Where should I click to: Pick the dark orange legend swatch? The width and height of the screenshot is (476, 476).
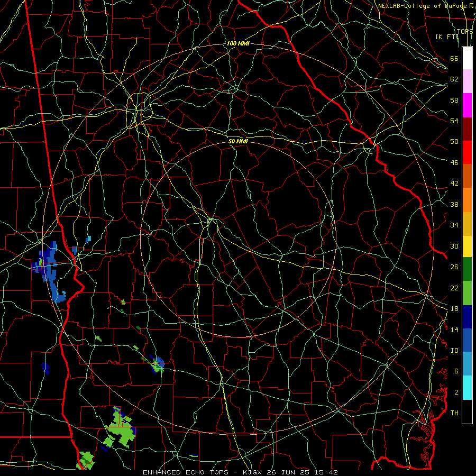pos(467,176)
